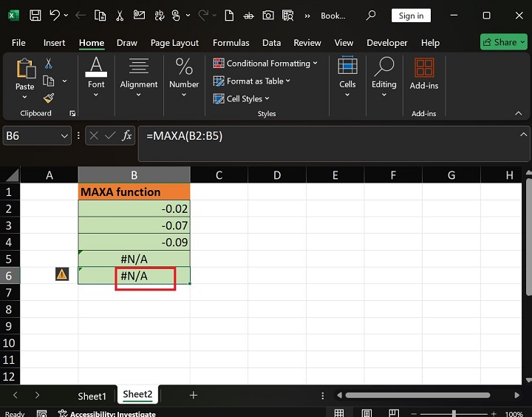Image resolution: width=532 pixels, height=417 pixels.
Task: Open Format as Table gallery
Action: click(x=252, y=81)
